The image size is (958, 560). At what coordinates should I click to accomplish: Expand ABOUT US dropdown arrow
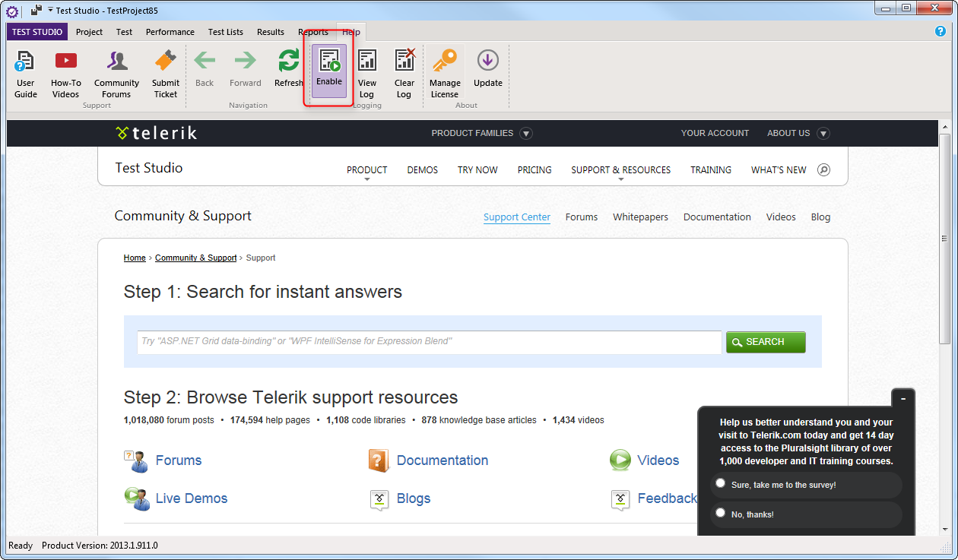pos(823,133)
